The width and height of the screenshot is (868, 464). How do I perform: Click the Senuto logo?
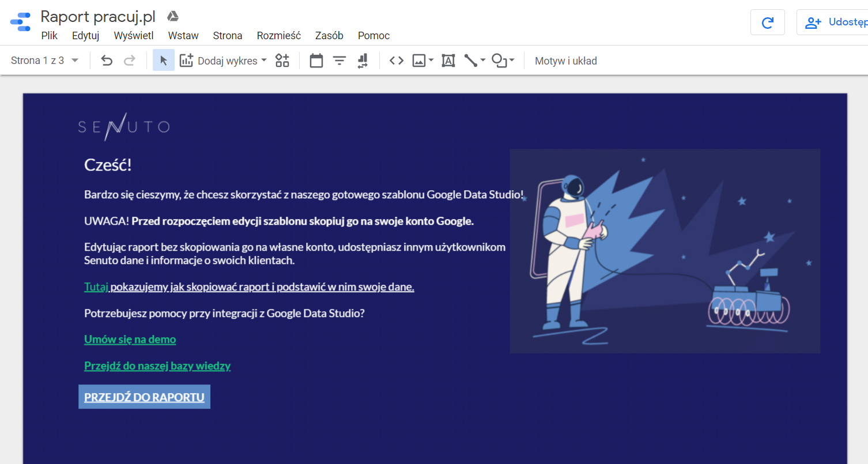(x=124, y=127)
